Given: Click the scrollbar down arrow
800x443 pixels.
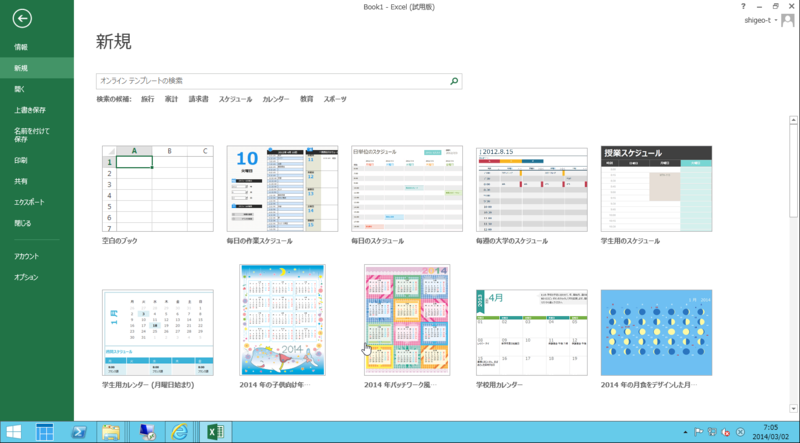Looking at the screenshot, I should coord(793,408).
